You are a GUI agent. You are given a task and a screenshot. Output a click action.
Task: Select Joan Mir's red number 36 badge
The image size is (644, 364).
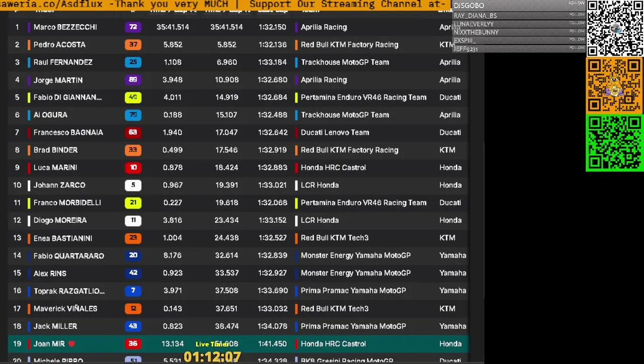[133, 344]
